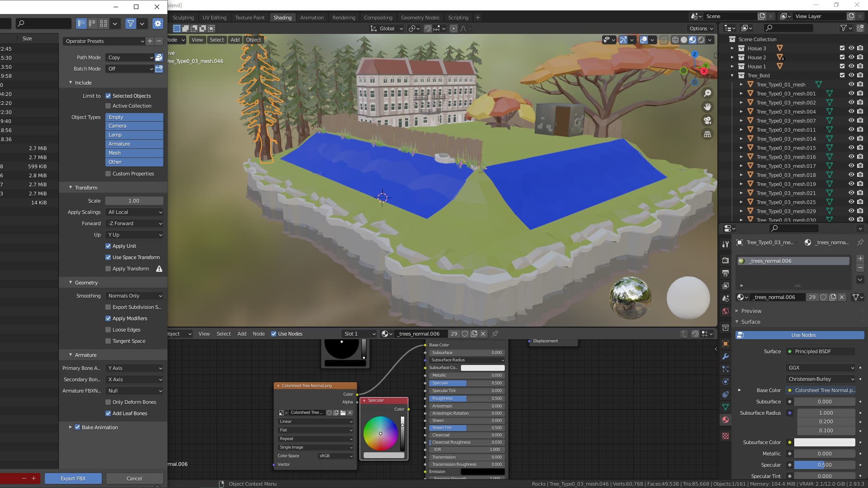Open the View Layer properties tab
The image size is (868, 488).
tap(726, 285)
